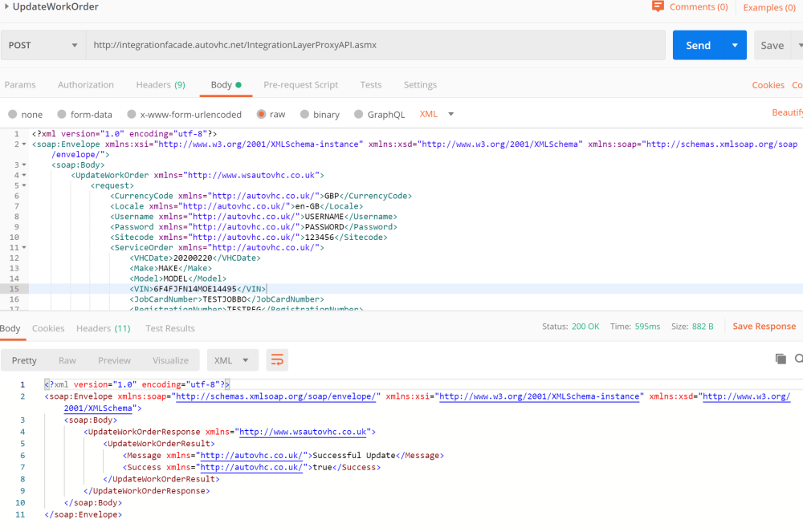Click the 595ms response time

click(648, 327)
